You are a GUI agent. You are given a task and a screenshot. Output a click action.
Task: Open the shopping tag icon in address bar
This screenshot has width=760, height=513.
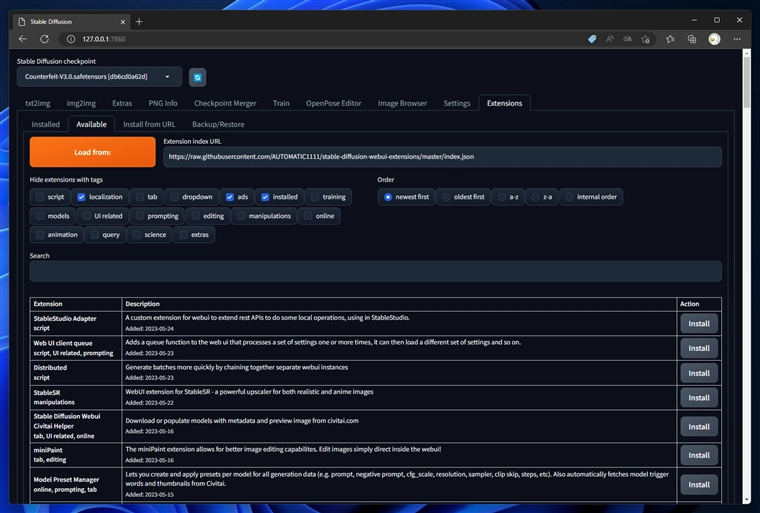coord(592,39)
